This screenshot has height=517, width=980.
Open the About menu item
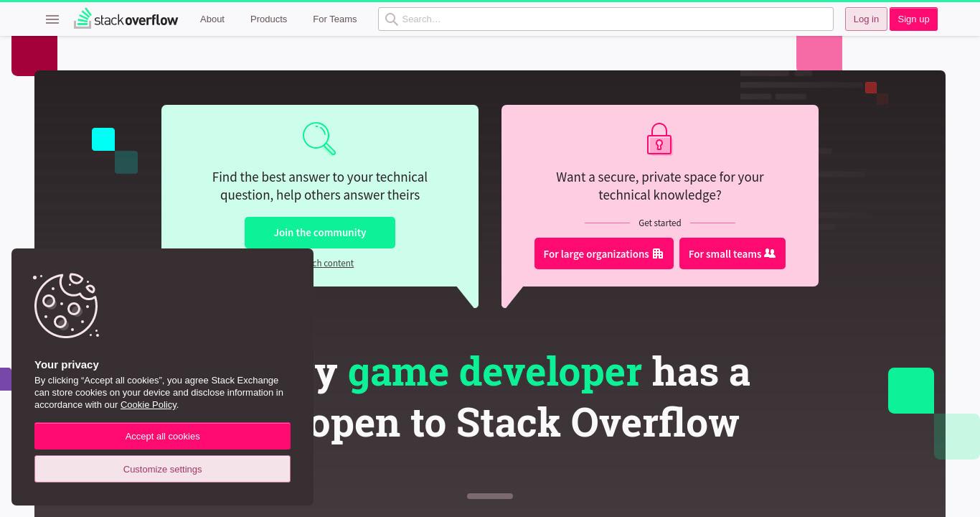pos(212,19)
